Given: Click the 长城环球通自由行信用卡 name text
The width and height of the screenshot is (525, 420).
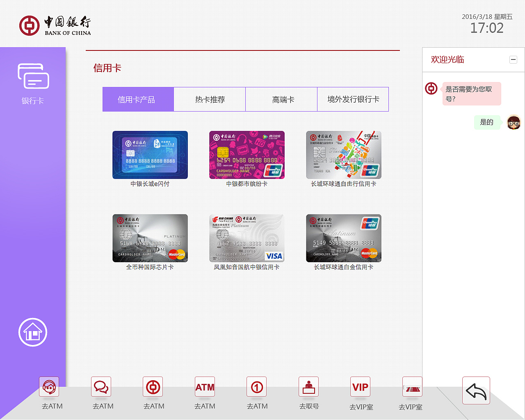Looking at the screenshot, I should click(x=344, y=184).
